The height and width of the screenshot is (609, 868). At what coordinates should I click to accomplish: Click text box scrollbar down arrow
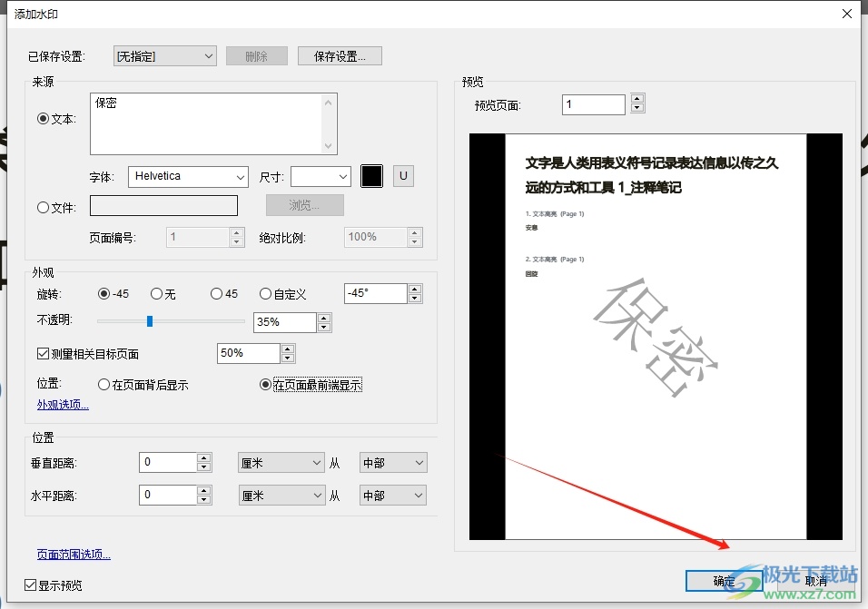click(x=329, y=146)
